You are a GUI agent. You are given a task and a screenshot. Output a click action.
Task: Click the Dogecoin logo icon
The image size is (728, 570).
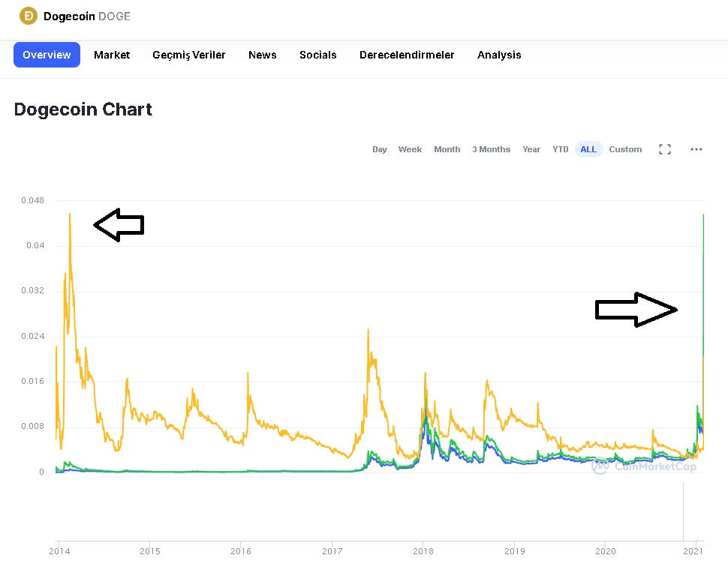pos(29,16)
